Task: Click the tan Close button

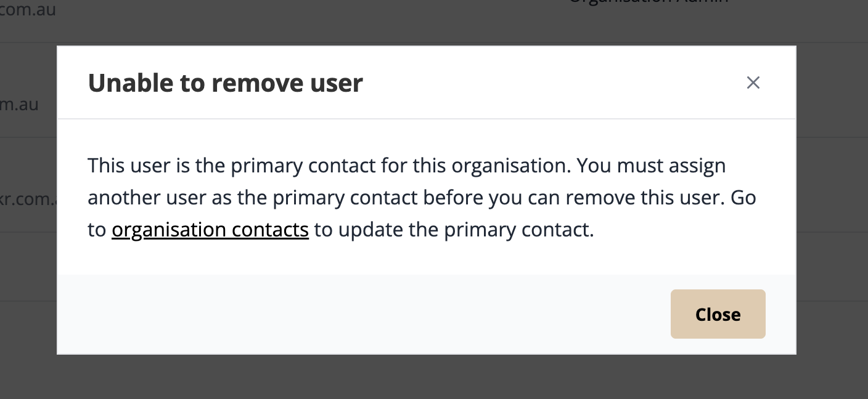Action: pos(718,314)
